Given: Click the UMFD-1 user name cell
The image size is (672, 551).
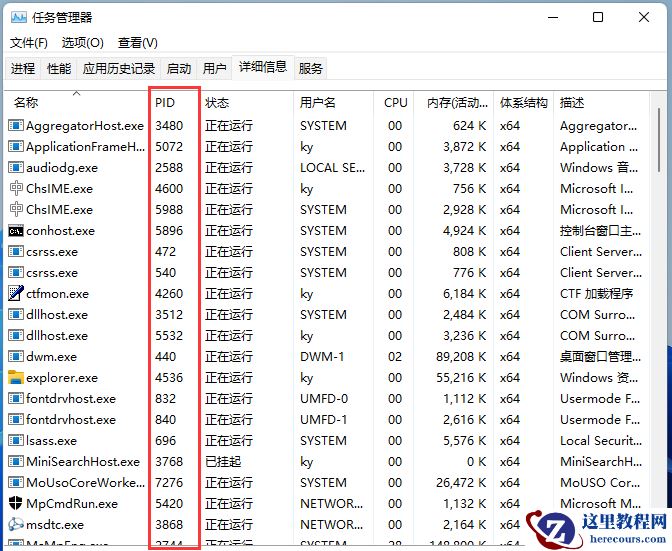Looking at the screenshot, I should click(324, 419).
